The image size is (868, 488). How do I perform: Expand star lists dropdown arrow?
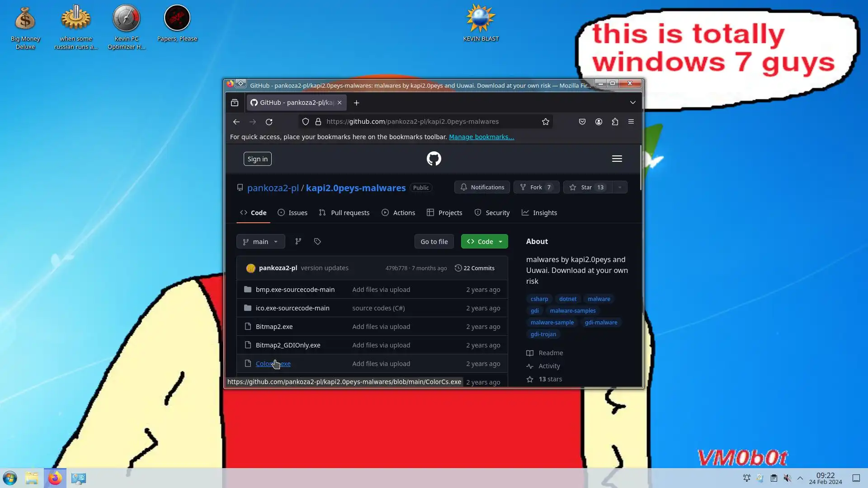click(x=620, y=187)
